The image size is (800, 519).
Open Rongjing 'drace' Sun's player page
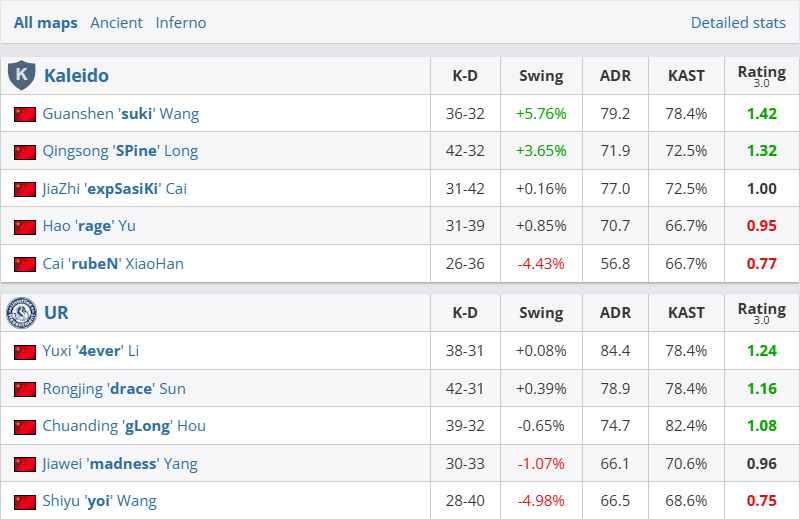114,389
